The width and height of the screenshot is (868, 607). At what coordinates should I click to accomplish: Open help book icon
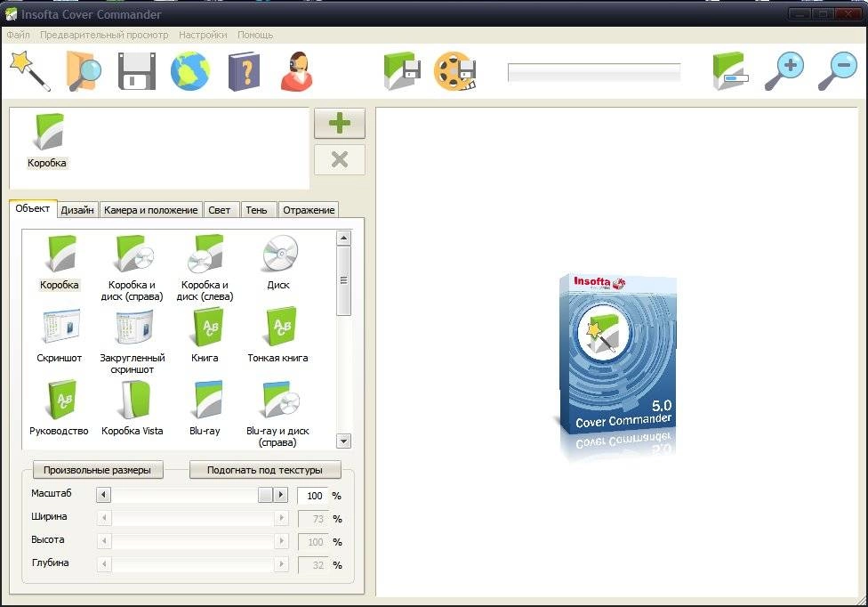pos(244,71)
